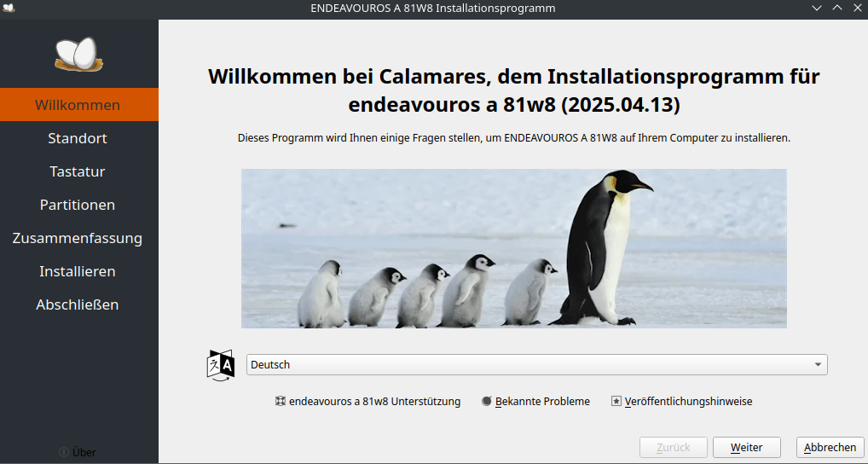
Task: Click the Bekannte Probleme bug icon
Action: (x=487, y=401)
